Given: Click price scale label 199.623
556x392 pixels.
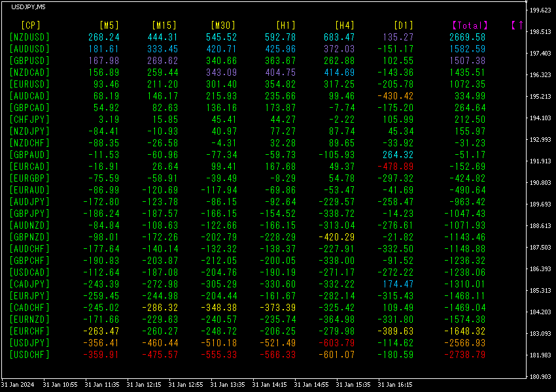Looking at the screenshot, I should (x=540, y=10).
